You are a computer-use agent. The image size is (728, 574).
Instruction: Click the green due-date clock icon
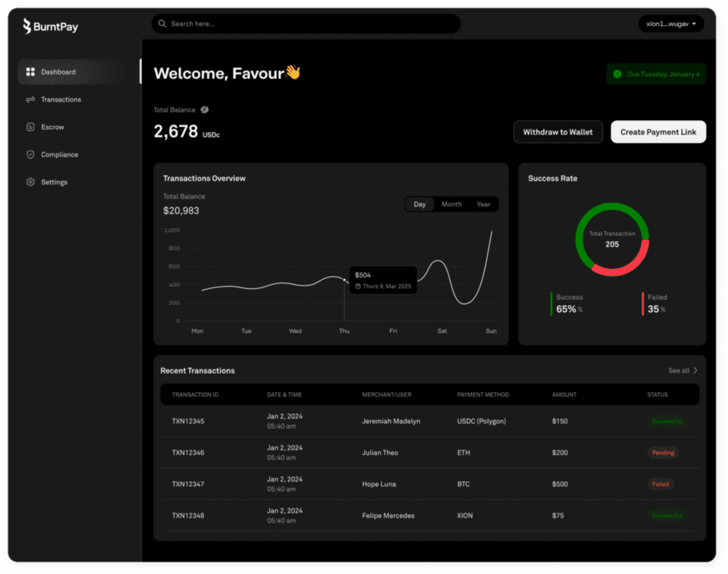pos(617,74)
